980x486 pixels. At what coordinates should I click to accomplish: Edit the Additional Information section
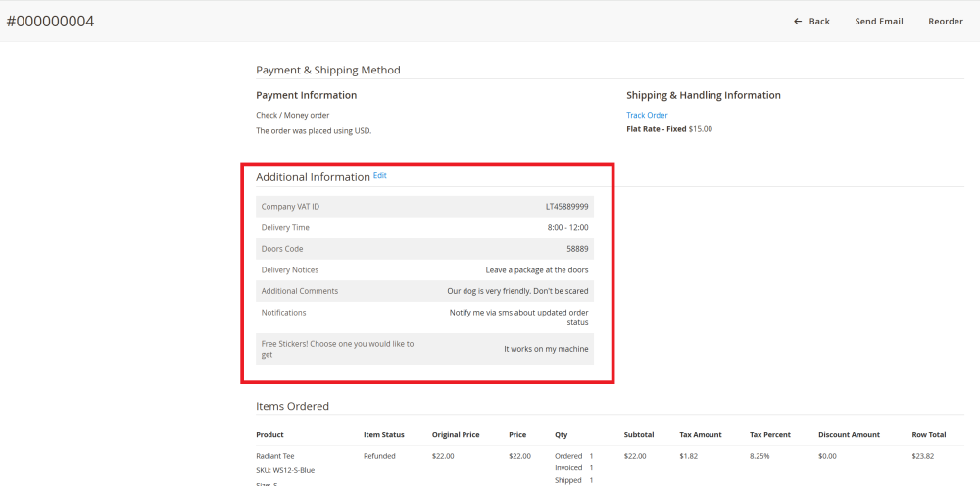380,176
